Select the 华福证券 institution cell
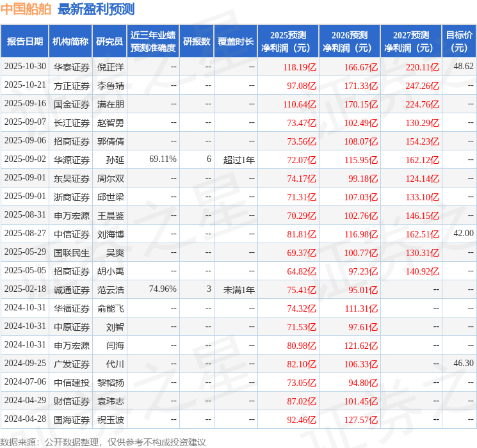The width and height of the screenshot is (477, 448). 72,308
